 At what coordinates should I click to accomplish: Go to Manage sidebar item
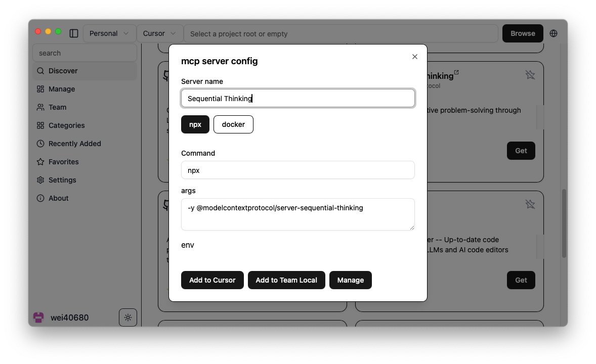[x=85, y=89]
